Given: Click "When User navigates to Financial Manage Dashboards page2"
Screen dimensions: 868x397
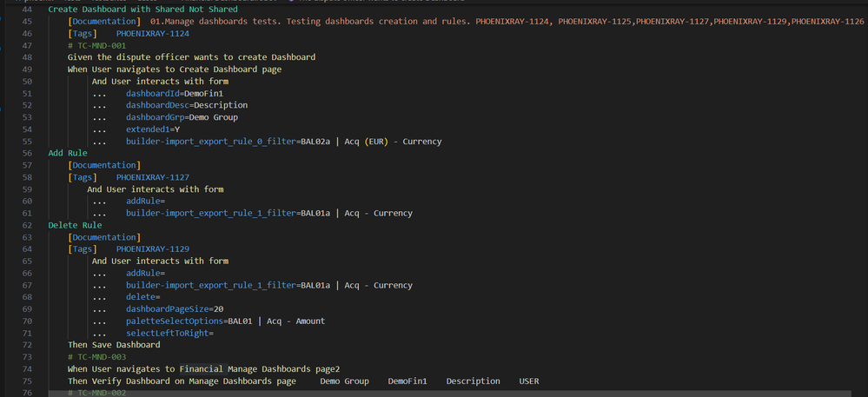Looking at the screenshot, I should 203,368.
